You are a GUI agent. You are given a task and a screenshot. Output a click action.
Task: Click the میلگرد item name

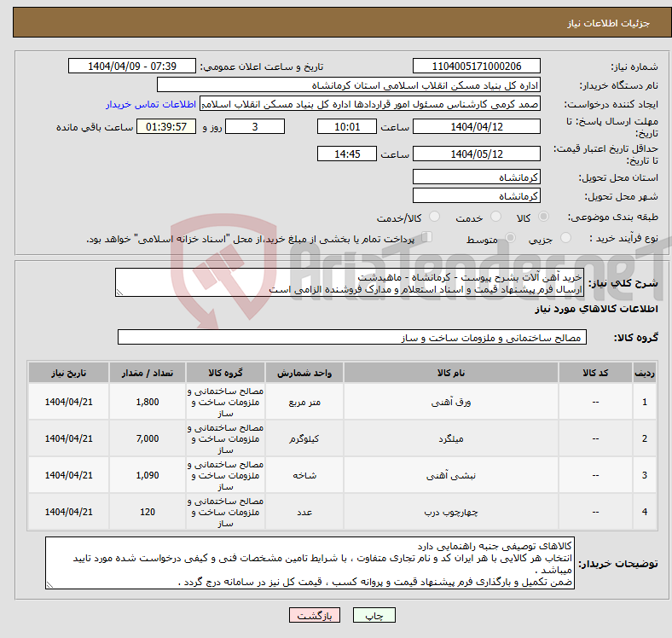(x=451, y=438)
